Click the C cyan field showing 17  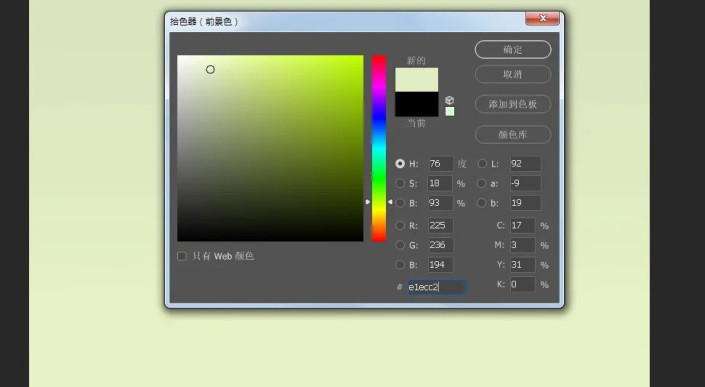523,225
